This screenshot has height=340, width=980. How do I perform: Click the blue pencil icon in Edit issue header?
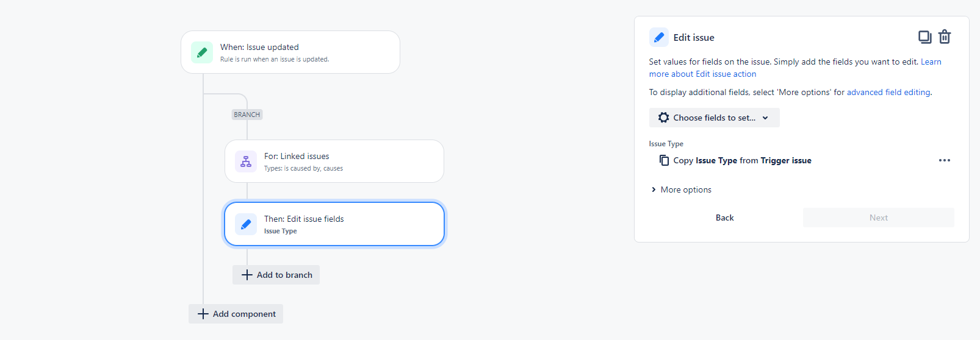coord(659,37)
